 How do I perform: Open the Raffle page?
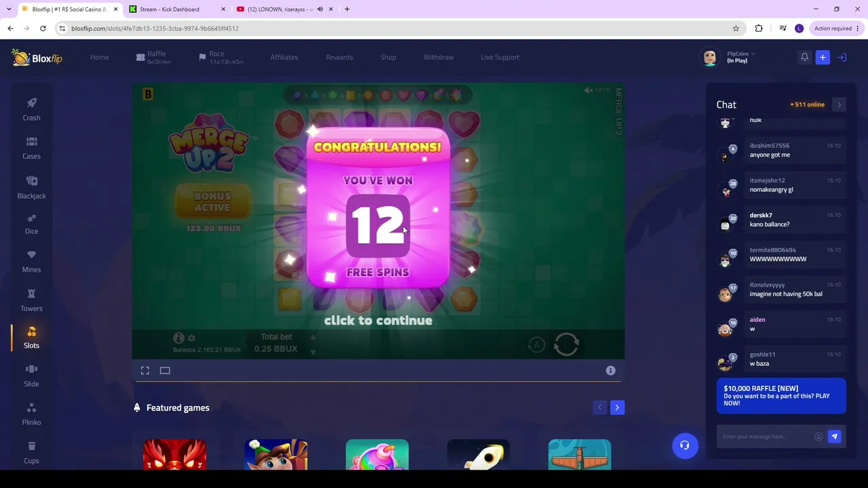click(x=153, y=58)
